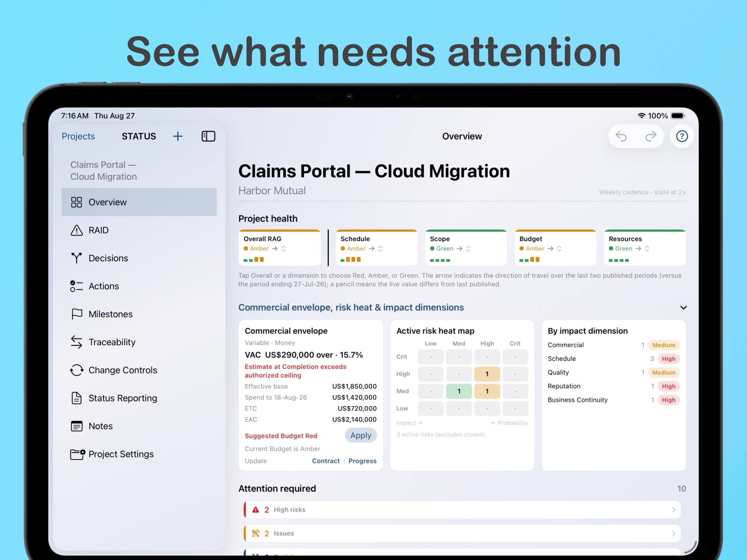747x560 pixels.
Task: Tap the Wi-Fi status icon
Action: pos(641,116)
